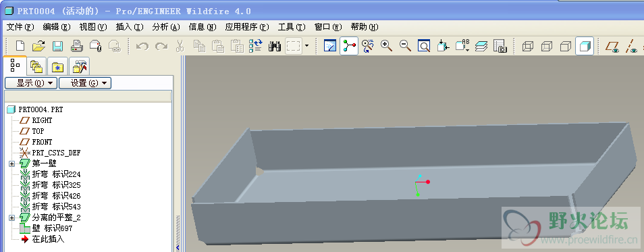
Task: Select PRT_CSYS_DEF in the tree
Action: click(x=56, y=153)
